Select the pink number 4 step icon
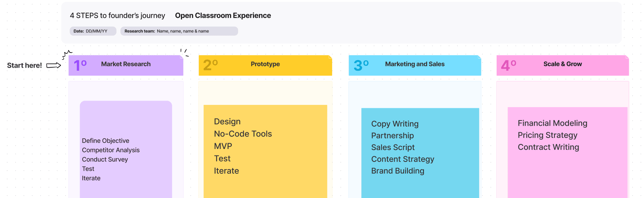This screenshot has width=644, height=198. point(508,65)
